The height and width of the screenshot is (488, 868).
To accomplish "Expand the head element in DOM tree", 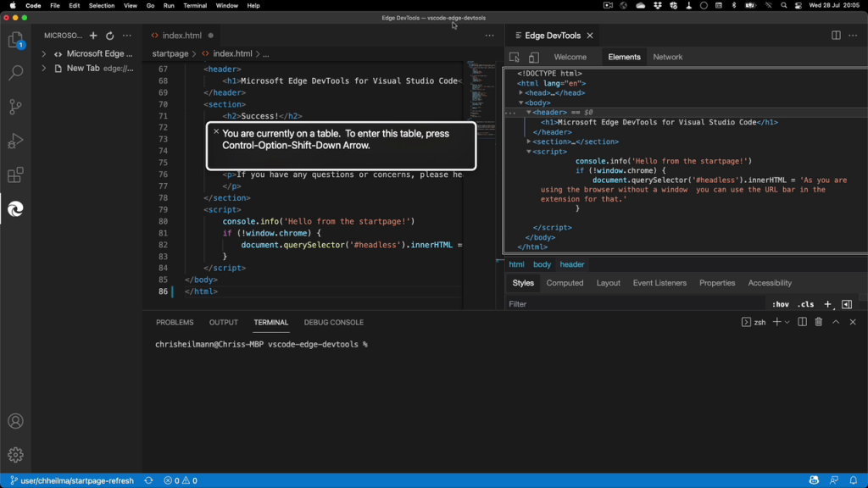I will 521,93.
